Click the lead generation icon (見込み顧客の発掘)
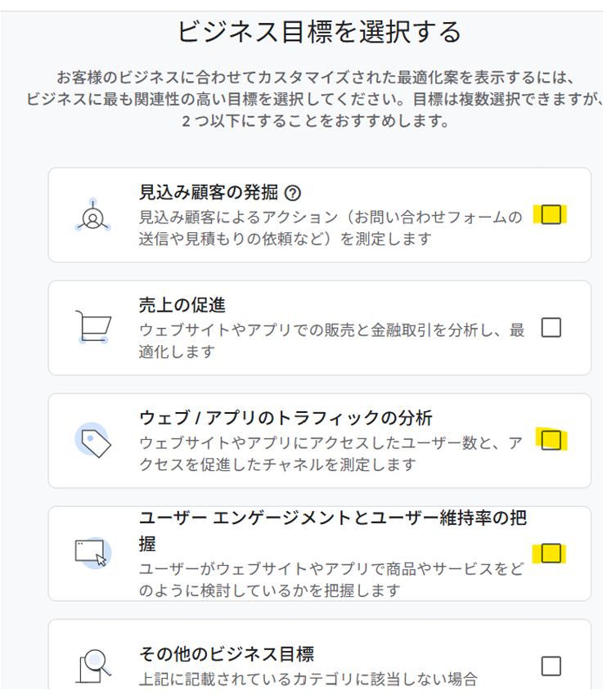The image size is (607, 700). pyautogui.click(x=93, y=215)
